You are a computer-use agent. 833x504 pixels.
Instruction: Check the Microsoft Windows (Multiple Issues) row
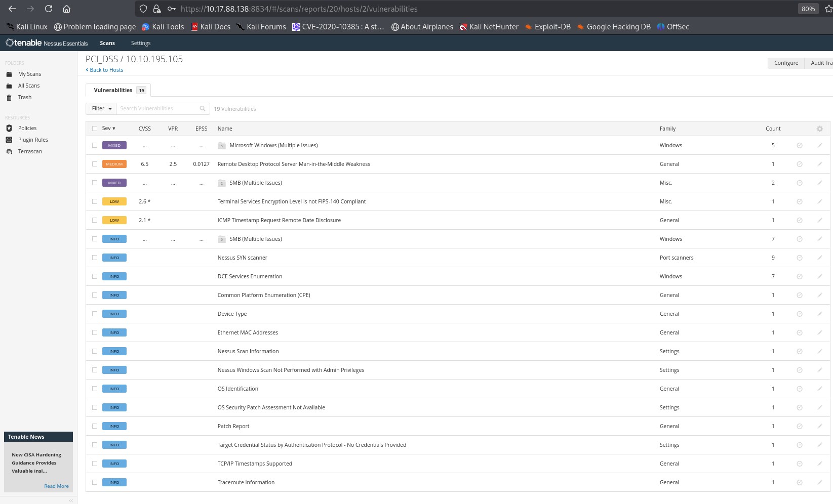point(95,145)
